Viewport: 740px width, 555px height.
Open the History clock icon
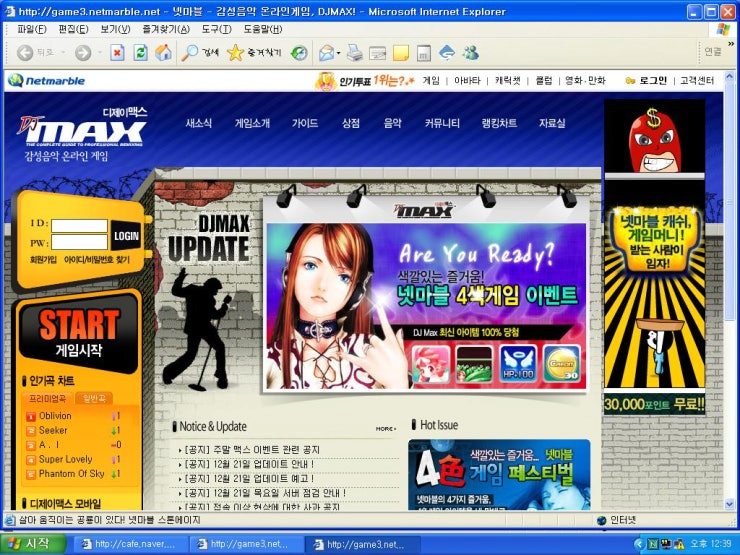click(x=299, y=53)
